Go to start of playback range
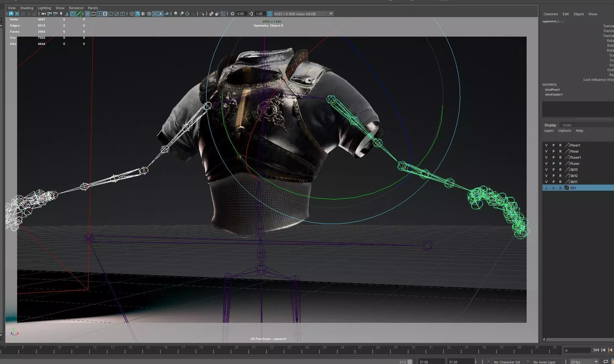 coord(596,350)
